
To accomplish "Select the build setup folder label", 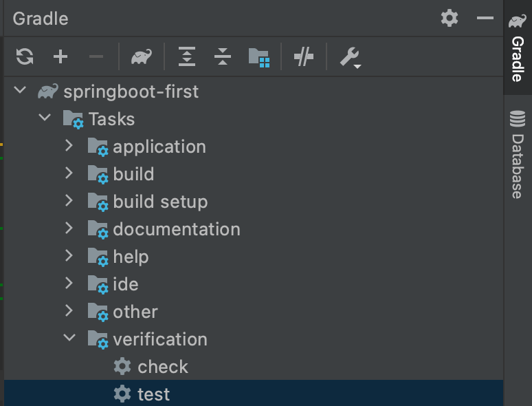I will [x=160, y=202].
